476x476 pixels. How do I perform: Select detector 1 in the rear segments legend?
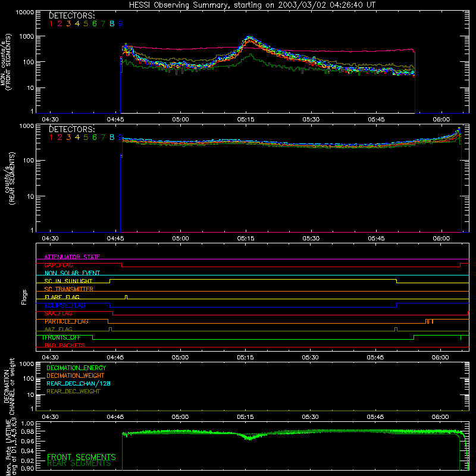point(51,137)
